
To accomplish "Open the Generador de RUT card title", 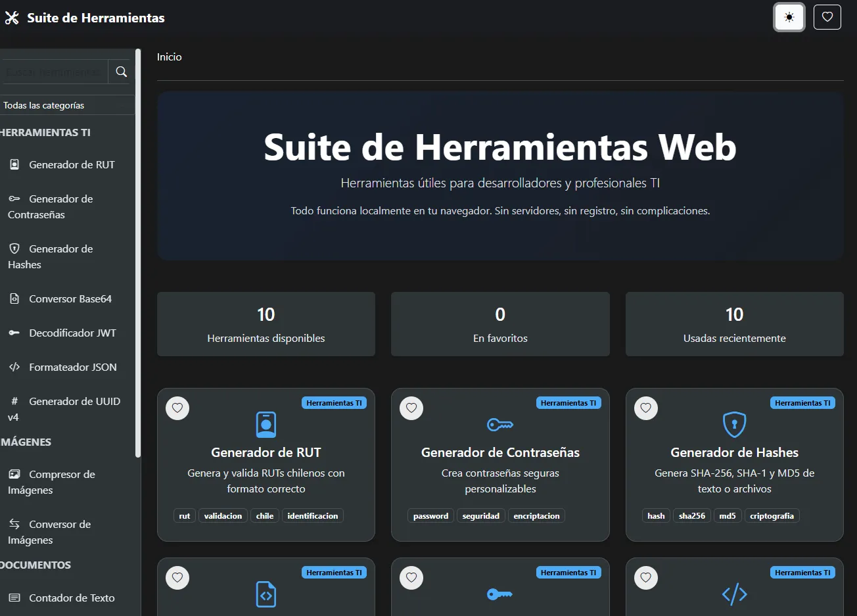I will click(266, 452).
